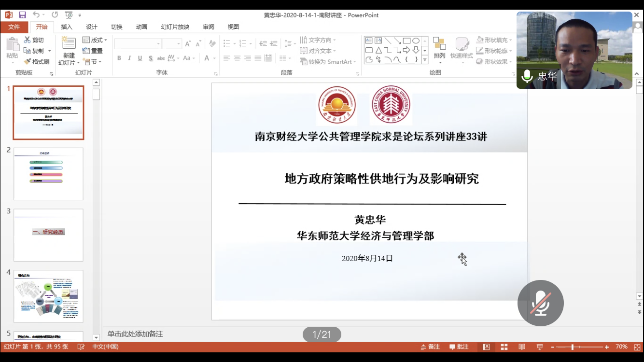Start slideshow from status bar icon
Screen dimensions: 644x362
[540, 347]
